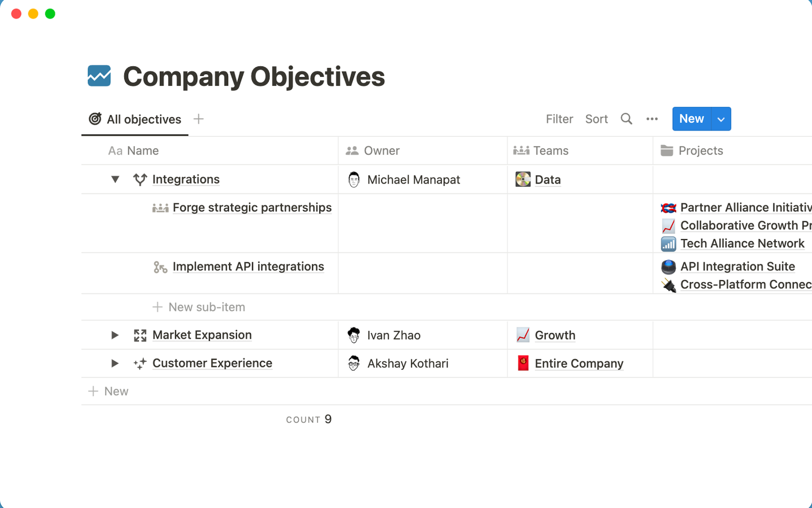
Task: Click the Customer Experience sparkle icon
Action: click(x=140, y=363)
